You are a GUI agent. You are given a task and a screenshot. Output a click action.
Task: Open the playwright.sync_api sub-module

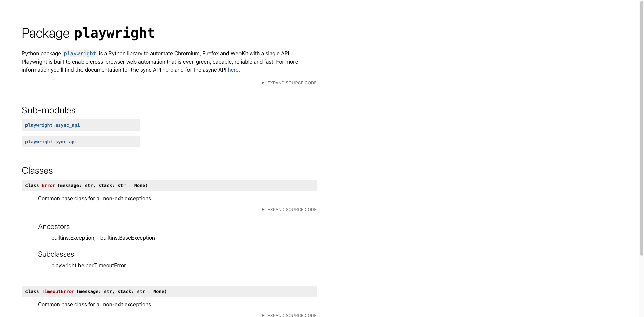tap(51, 142)
